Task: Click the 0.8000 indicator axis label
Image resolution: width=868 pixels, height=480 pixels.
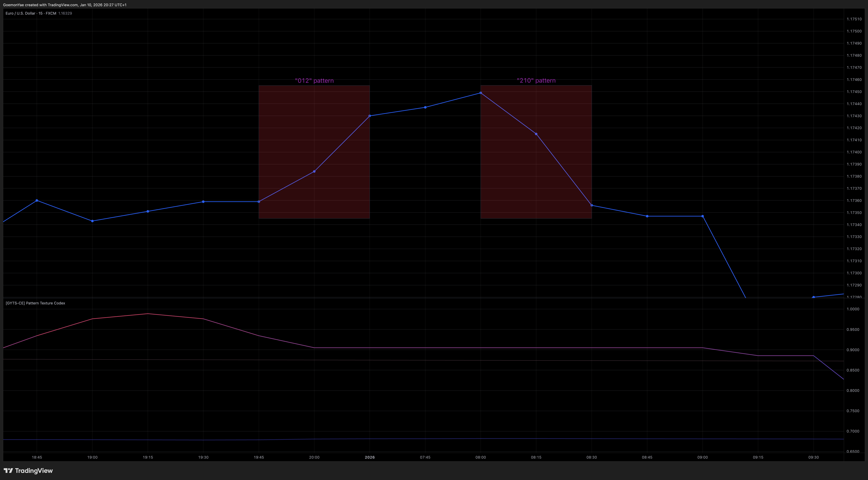Action: (x=852, y=390)
